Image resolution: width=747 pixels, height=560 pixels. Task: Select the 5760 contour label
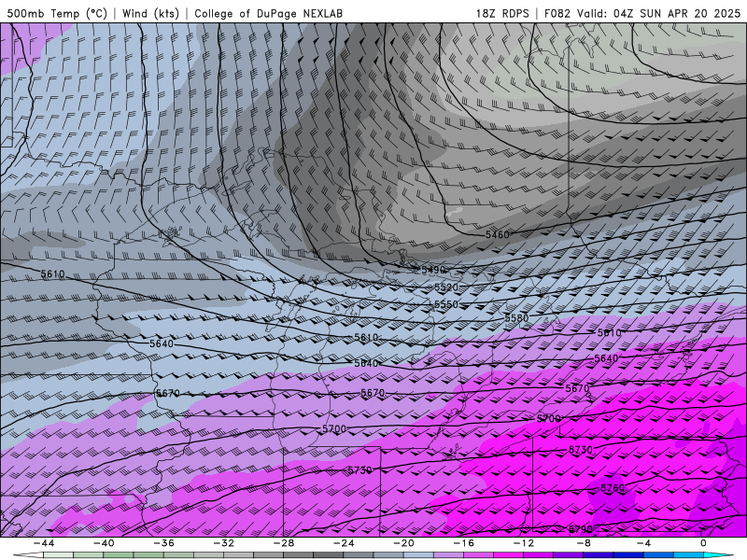pyautogui.click(x=613, y=488)
